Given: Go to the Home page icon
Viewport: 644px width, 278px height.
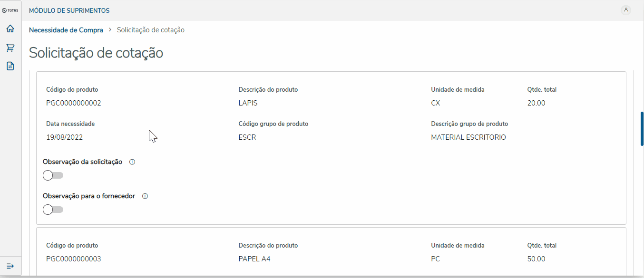Looking at the screenshot, I should click(x=10, y=29).
